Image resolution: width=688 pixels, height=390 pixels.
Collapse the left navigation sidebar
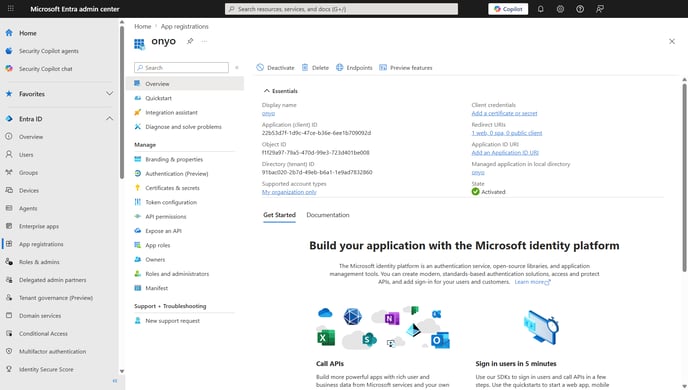pos(115,381)
